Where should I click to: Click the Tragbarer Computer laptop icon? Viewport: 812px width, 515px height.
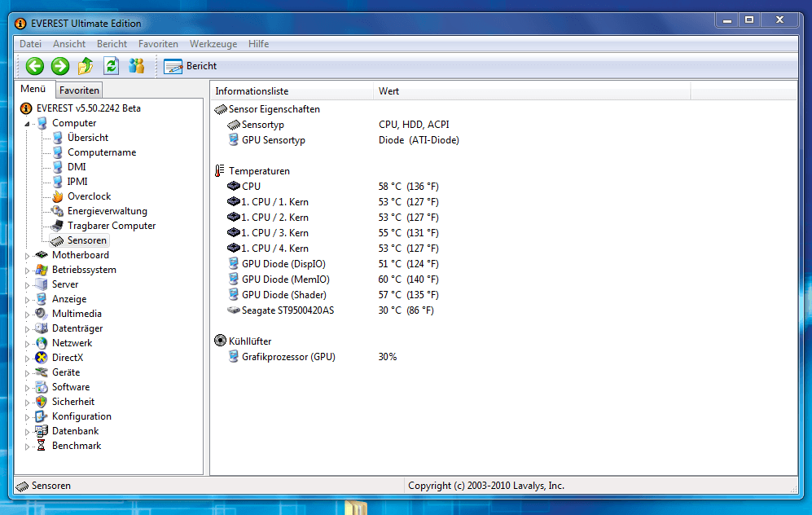[x=58, y=226]
